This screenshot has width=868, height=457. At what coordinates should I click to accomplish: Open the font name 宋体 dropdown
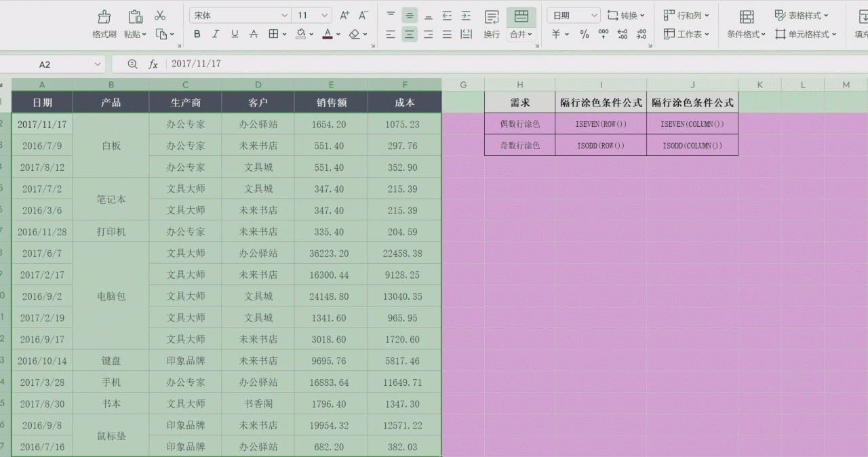284,15
